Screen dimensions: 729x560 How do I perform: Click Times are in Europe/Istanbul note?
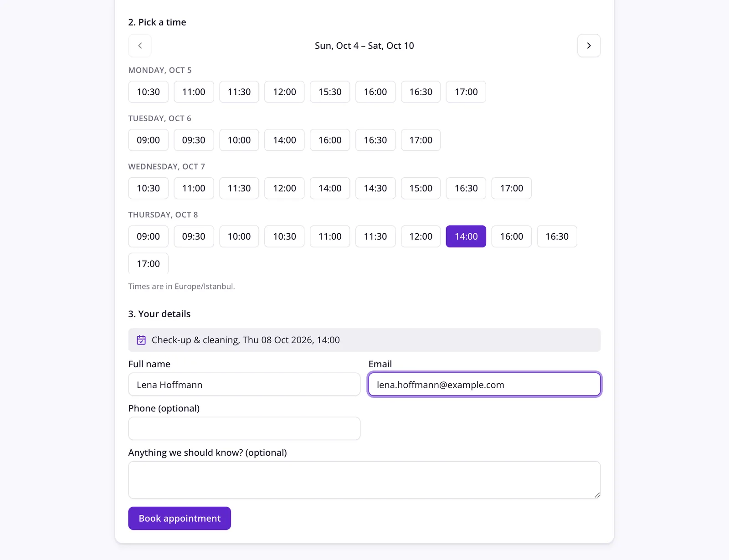coord(181,287)
